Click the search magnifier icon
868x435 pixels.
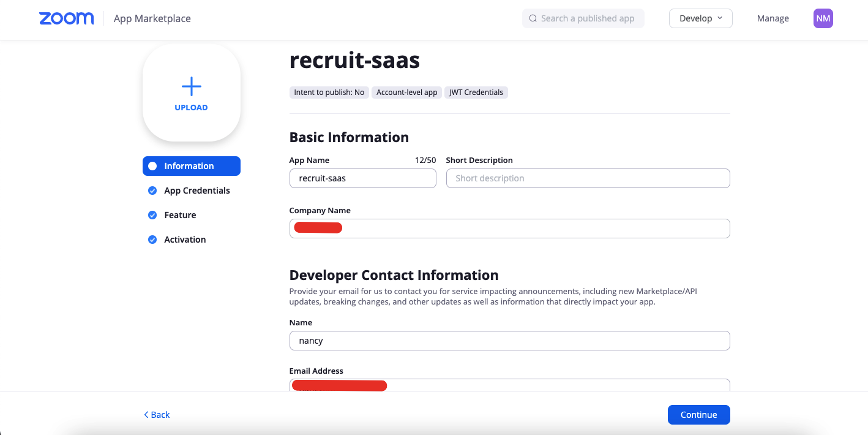[x=533, y=18]
